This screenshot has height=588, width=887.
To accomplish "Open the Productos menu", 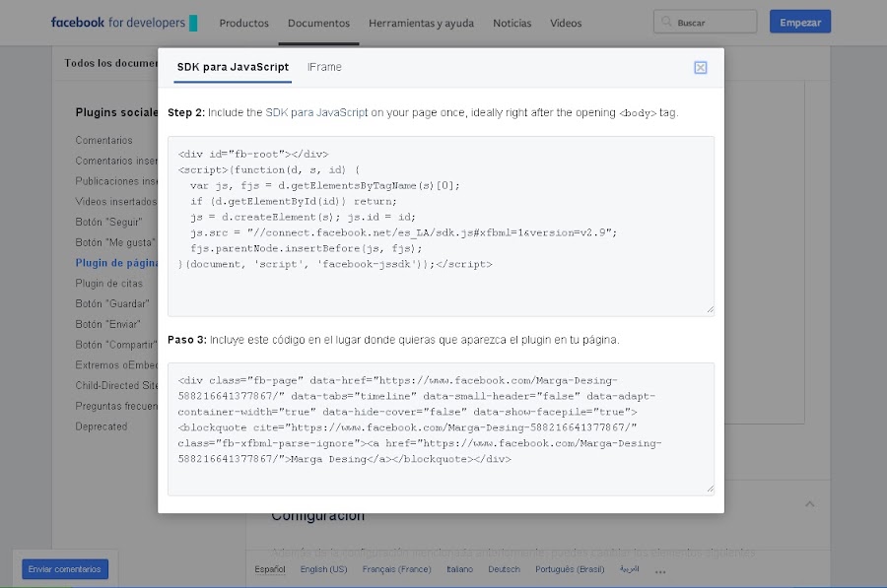I will [x=243, y=24].
